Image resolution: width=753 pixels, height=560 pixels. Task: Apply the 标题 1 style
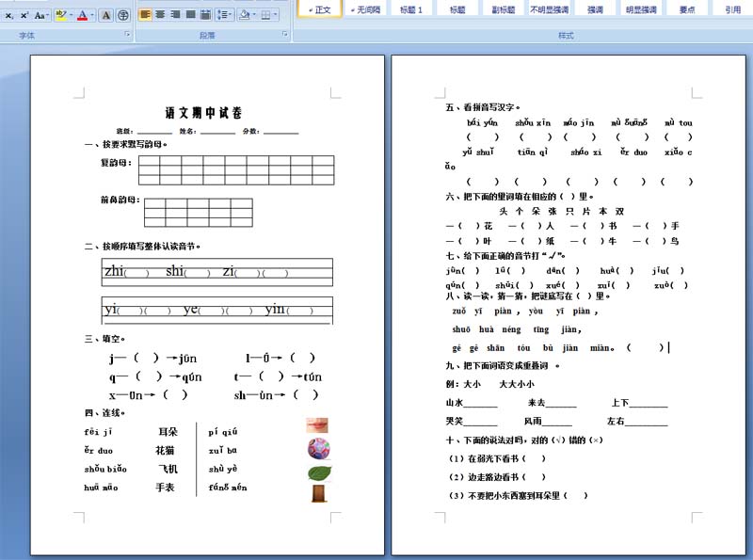pos(411,9)
